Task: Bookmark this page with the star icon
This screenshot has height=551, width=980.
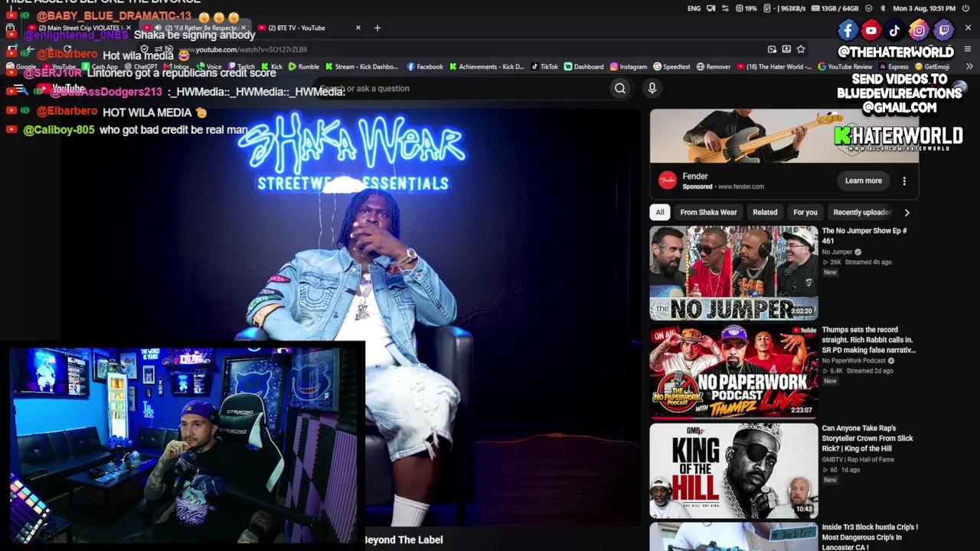Action: pos(801,49)
